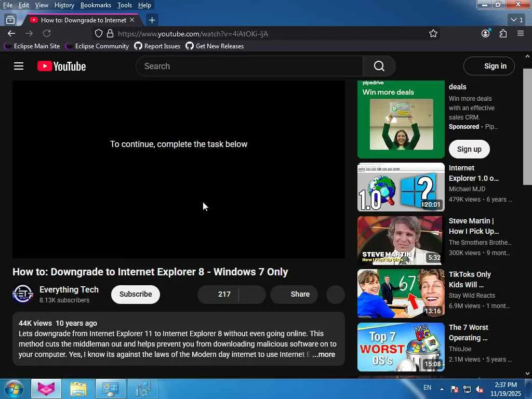Click the Michael MJD channel name
Image resolution: width=532 pixels, height=399 pixels.
(467, 189)
